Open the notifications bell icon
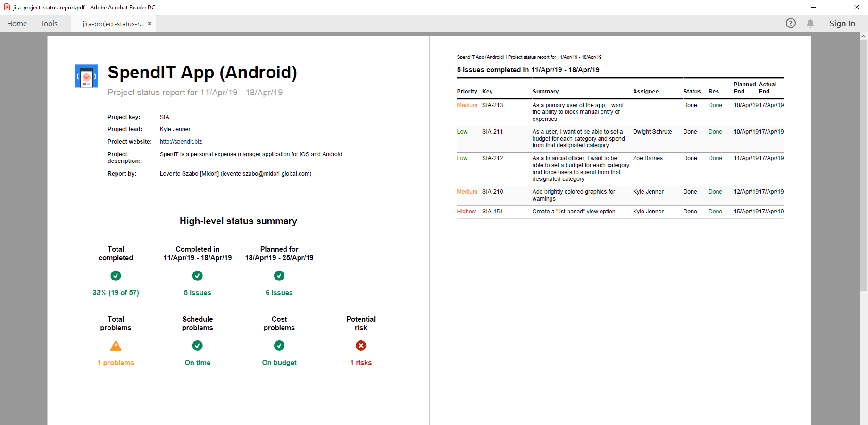Image resolution: width=868 pixels, height=425 pixels. (x=810, y=23)
